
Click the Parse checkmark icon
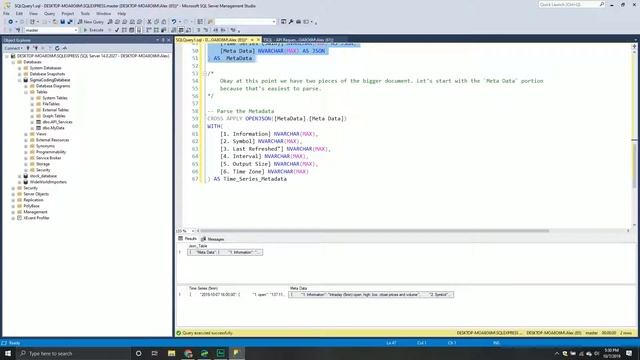[x=117, y=30]
